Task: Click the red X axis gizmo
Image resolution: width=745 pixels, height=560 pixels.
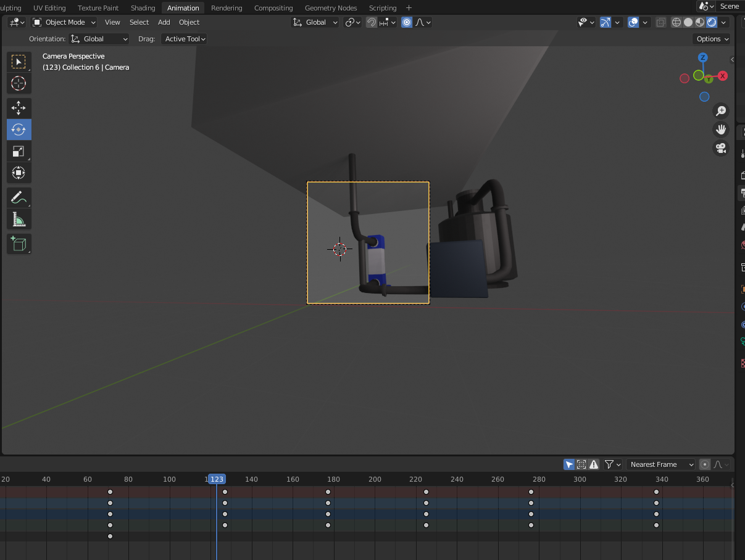Action: pyautogui.click(x=723, y=76)
